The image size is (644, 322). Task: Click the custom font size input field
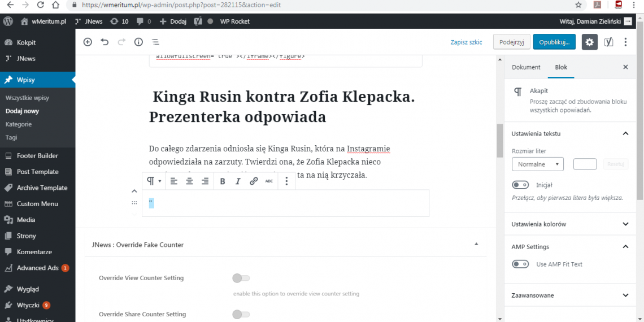(x=585, y=164)
